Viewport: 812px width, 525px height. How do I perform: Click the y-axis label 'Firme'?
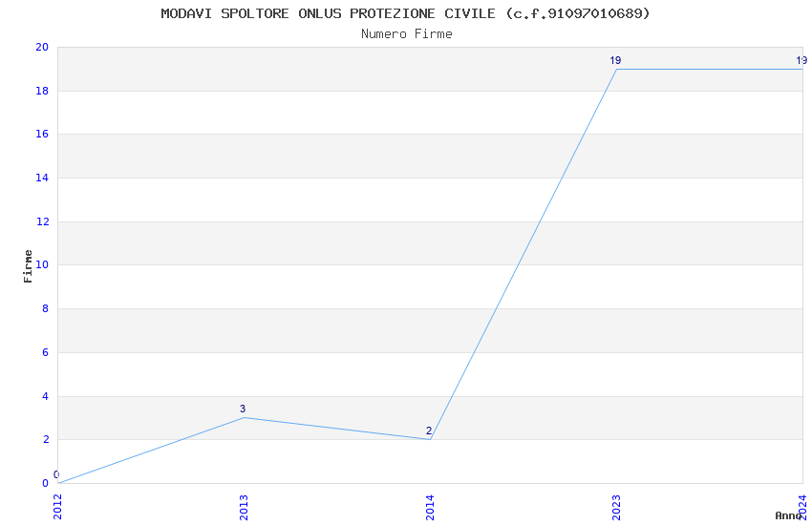28,266
